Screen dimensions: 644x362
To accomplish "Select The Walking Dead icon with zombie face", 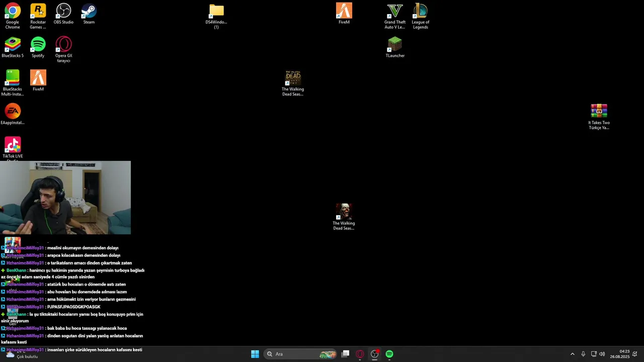I will pos(344,217).
